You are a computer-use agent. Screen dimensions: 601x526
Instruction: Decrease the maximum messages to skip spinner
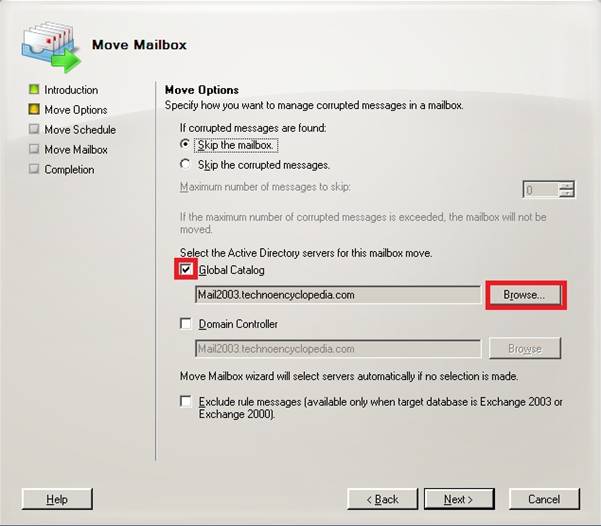(567, 193)
